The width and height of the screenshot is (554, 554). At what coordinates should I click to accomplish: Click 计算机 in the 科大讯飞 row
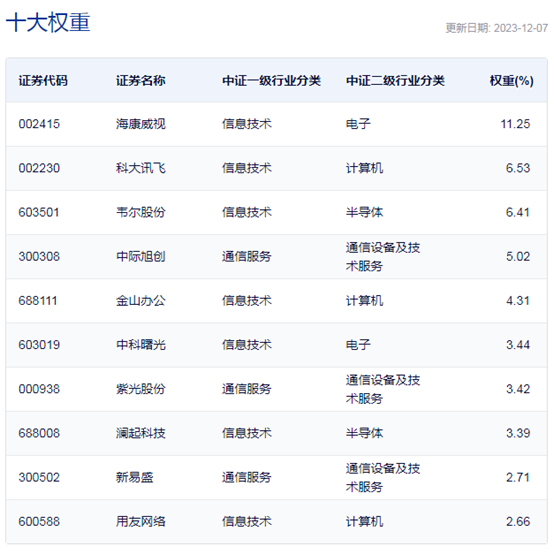[x=364, y=168]
